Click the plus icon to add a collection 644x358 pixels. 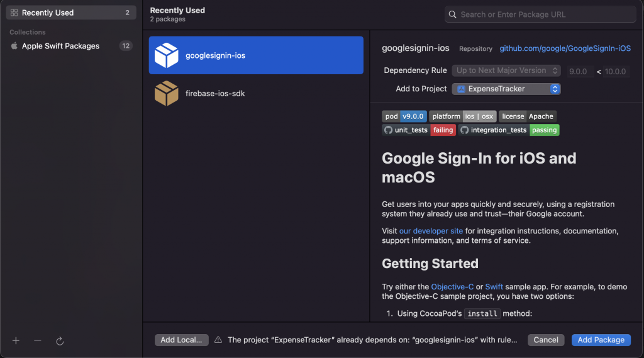coord(16,341)
